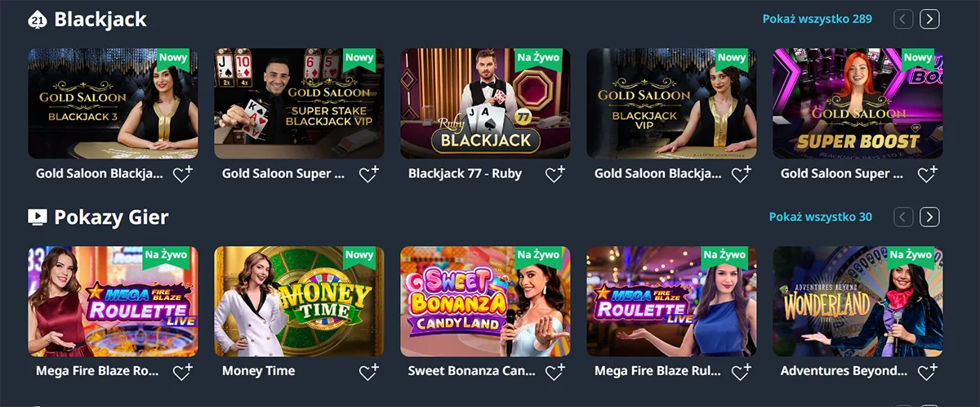Add Gold Saloon Blackjack 3 to favorites
Screen dimensions: 980x407
click(182, 174)
